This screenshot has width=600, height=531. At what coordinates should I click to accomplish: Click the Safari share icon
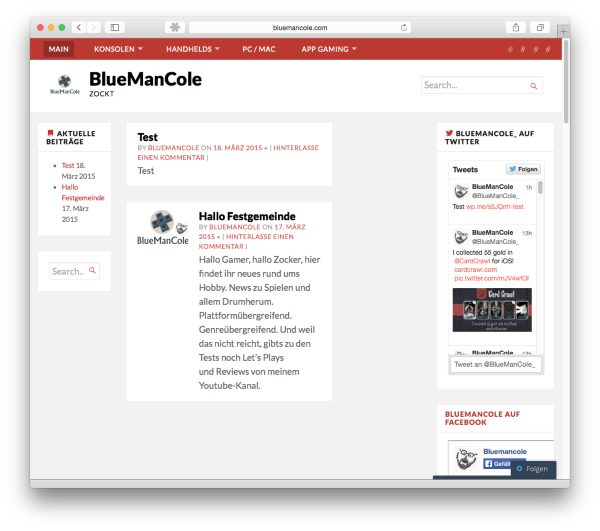516,27
